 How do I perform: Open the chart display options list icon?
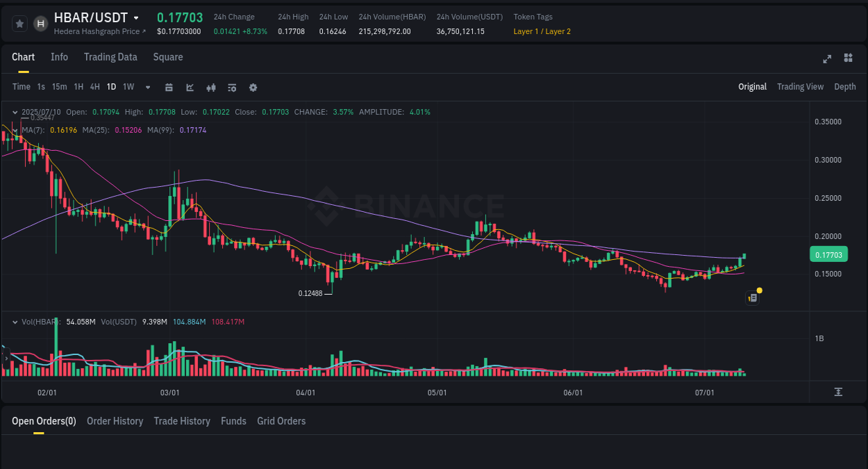231,87
